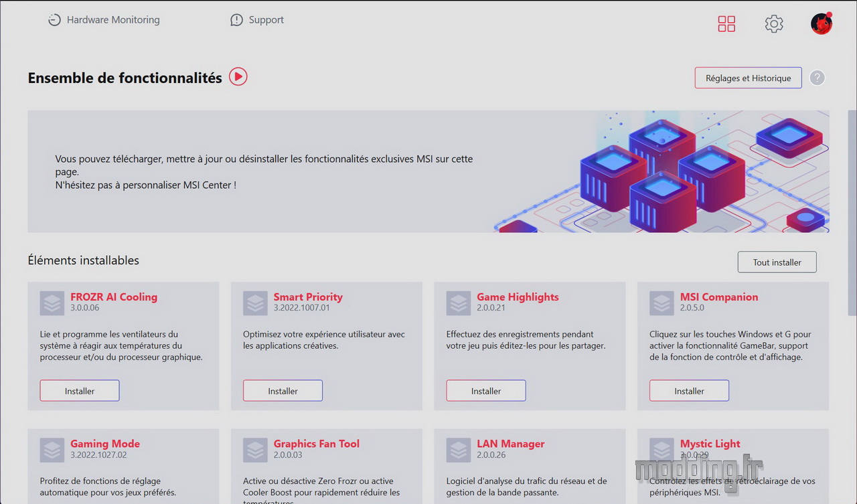Screen dimensions: 857x504
Task: Open the settings gear icon
Action: [x=774, y=24]
